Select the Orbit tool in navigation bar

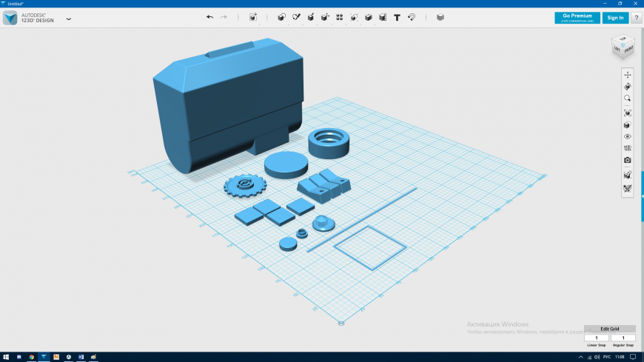628,87
